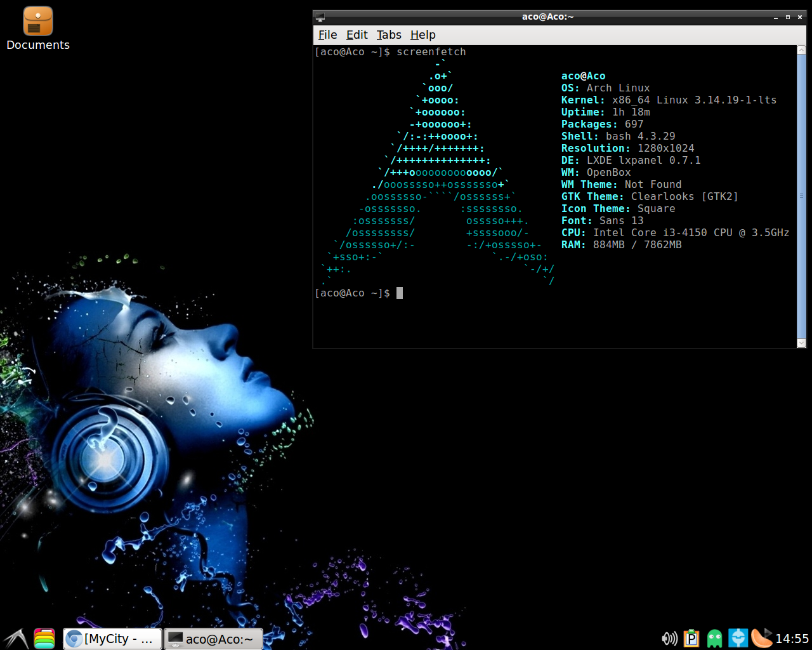
Task: Click the 'Resolution: 1280x1024' line
Action: [x=628, y=149]
